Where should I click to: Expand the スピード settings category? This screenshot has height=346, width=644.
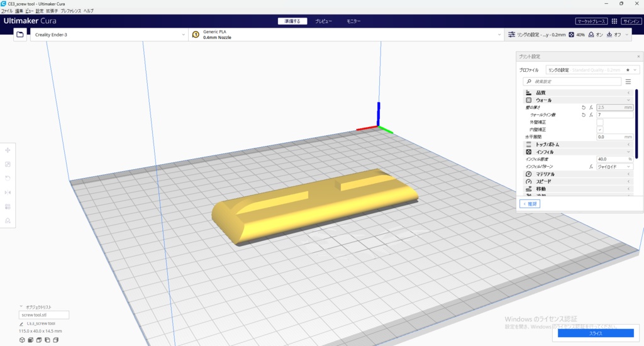click(x=578, y=182)
